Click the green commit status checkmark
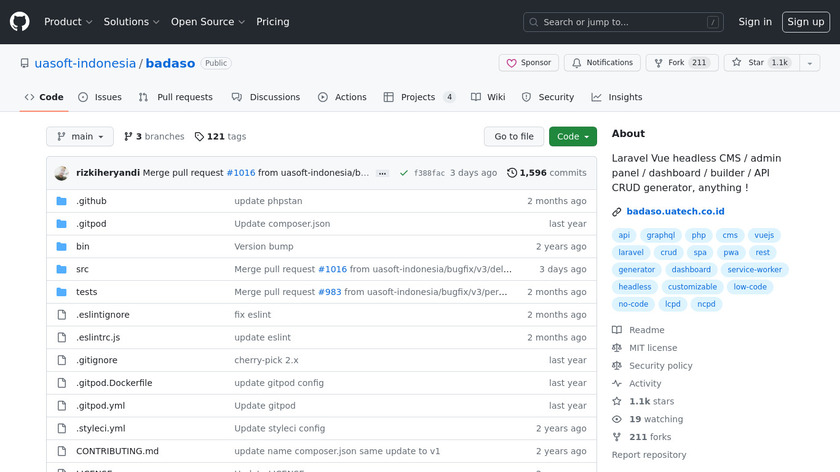The image size is (840, 472). tap(403, 173)
